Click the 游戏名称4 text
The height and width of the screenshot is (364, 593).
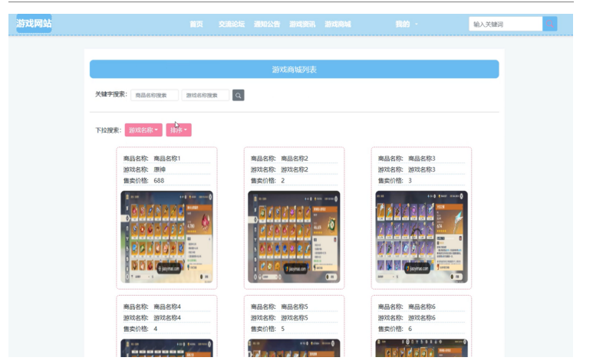click(167, 318)
